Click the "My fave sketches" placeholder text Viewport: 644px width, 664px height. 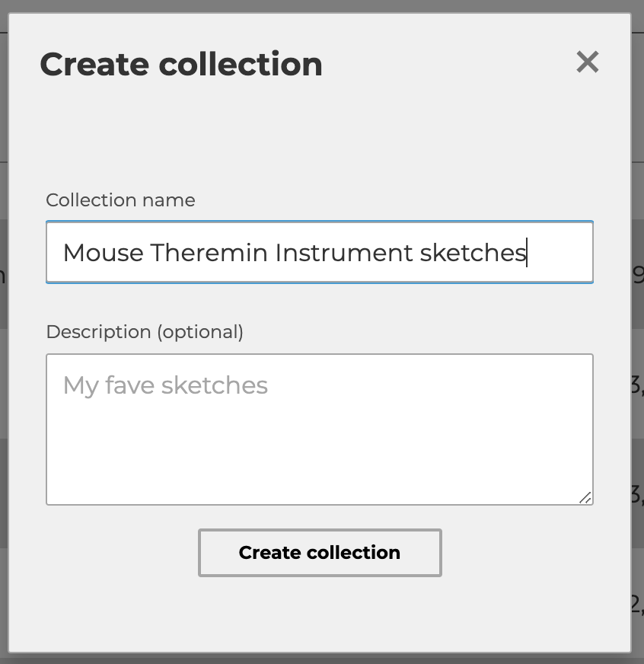tap(165, 385)
